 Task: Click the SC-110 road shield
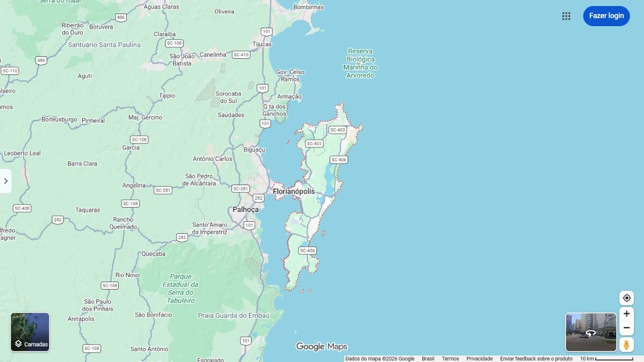click(10, 71)
